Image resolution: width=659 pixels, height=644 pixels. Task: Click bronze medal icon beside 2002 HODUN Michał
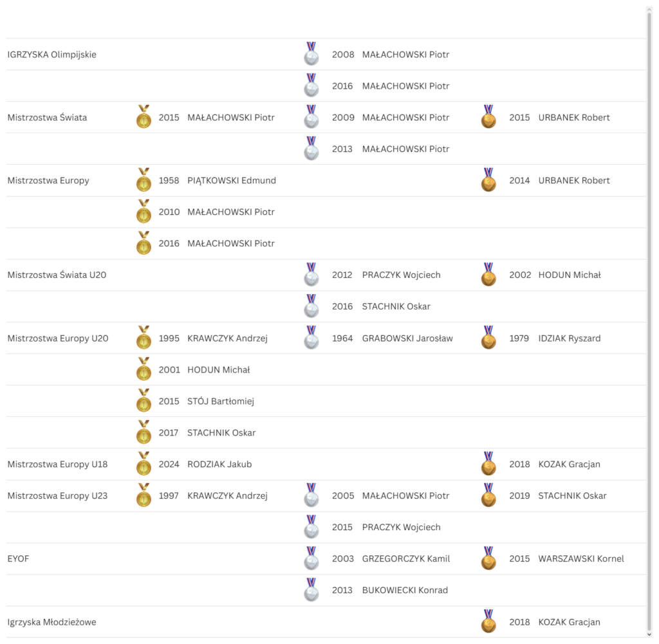[x=489, y=275]
